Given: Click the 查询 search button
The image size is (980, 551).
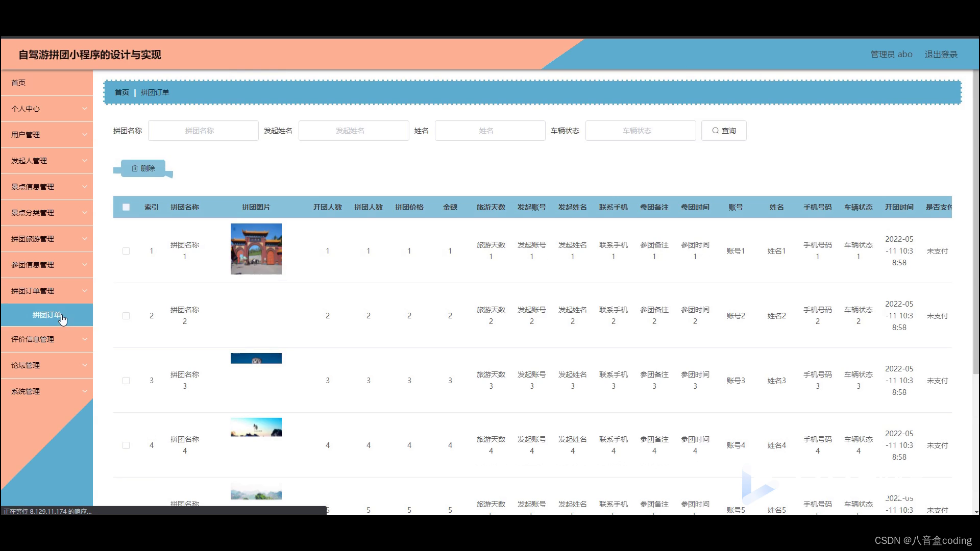Looking at the screenshot, I should (x=724, y=131).
